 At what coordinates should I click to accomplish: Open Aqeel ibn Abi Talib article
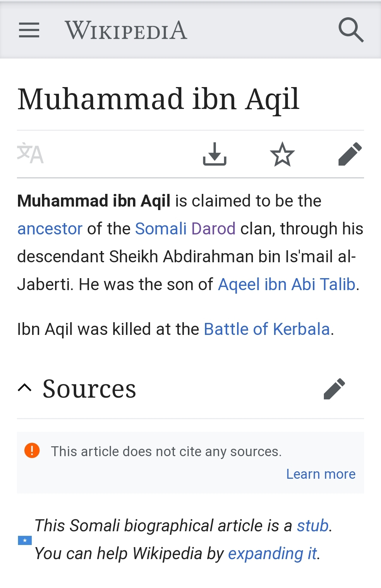pos(286,284)
